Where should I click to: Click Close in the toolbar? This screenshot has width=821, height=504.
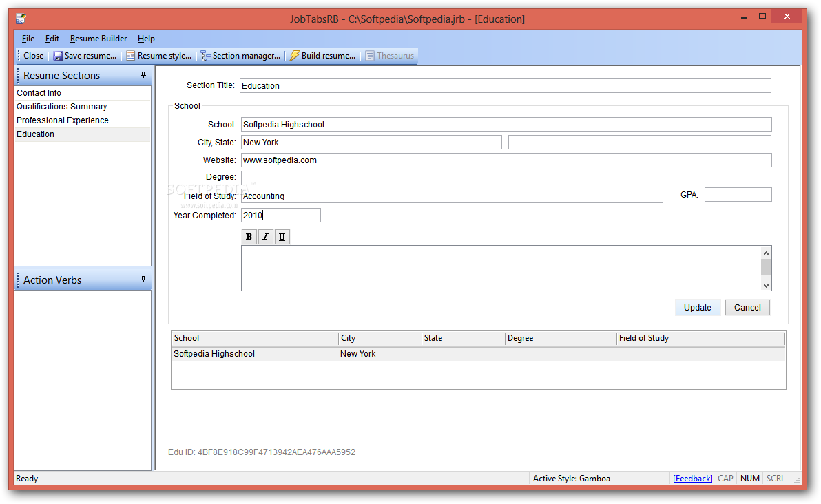(x=34, y=56)
